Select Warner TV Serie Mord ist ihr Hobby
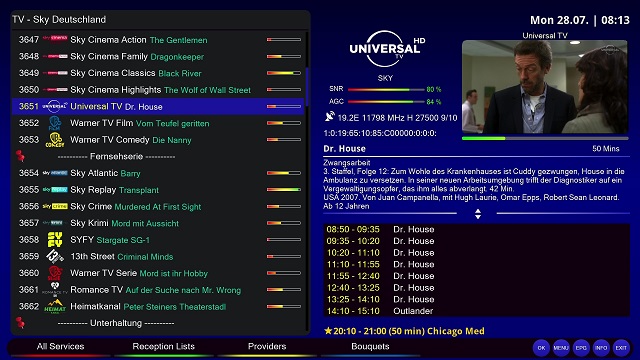640x360 pixels. [x=158, y=273]
